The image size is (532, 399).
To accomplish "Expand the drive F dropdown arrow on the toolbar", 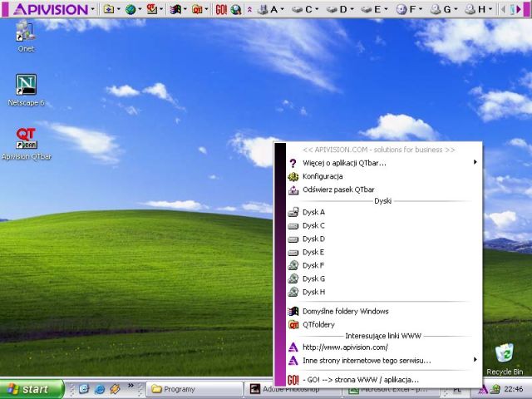I will (x=421, y=9).
